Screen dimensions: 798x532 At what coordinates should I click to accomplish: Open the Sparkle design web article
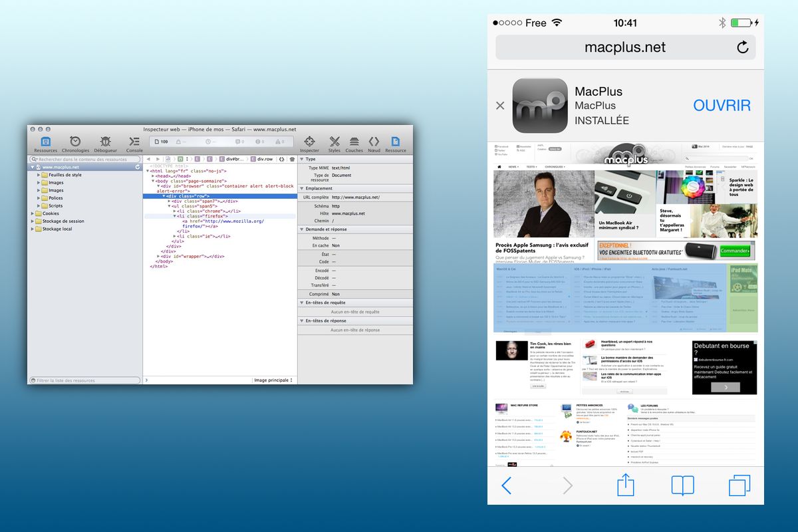point(742,187)
